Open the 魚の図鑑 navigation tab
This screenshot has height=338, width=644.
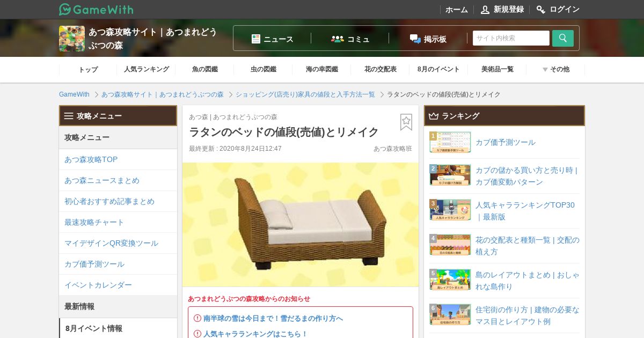pos(204,69)
